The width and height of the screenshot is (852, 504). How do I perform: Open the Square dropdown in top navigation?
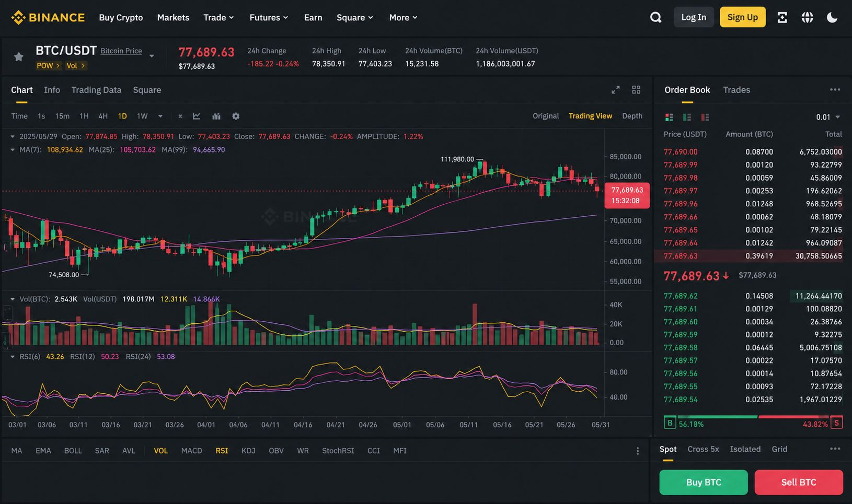click(x=355, y=17)
